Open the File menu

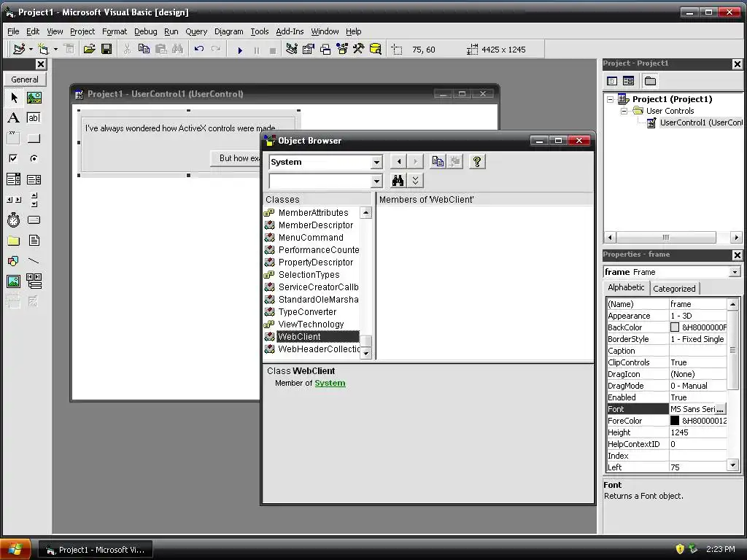(13, 31)
